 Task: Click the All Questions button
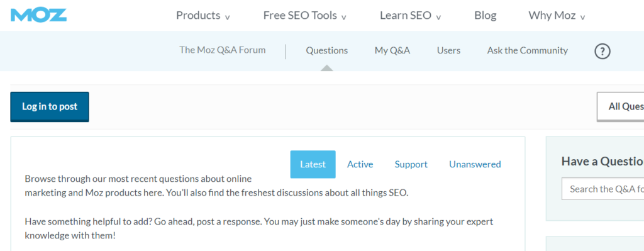tap(620, 107)
